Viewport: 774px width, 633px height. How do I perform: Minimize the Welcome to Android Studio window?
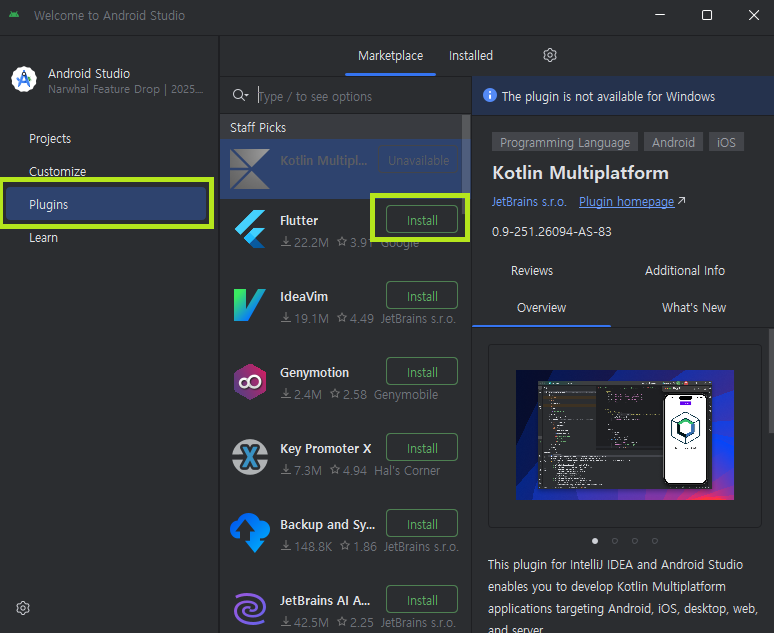(x=660, y=15)
